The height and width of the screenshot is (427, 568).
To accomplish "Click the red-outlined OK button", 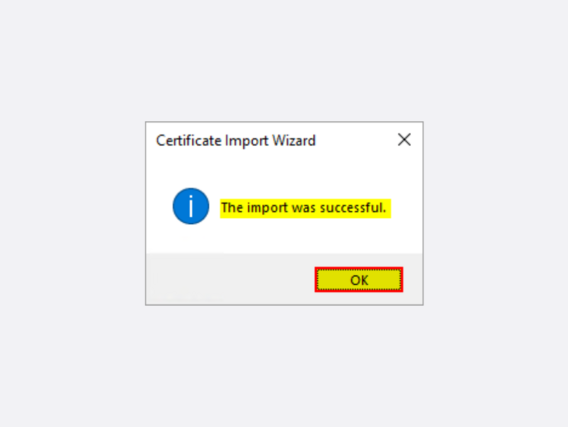I will coord(359,280).
